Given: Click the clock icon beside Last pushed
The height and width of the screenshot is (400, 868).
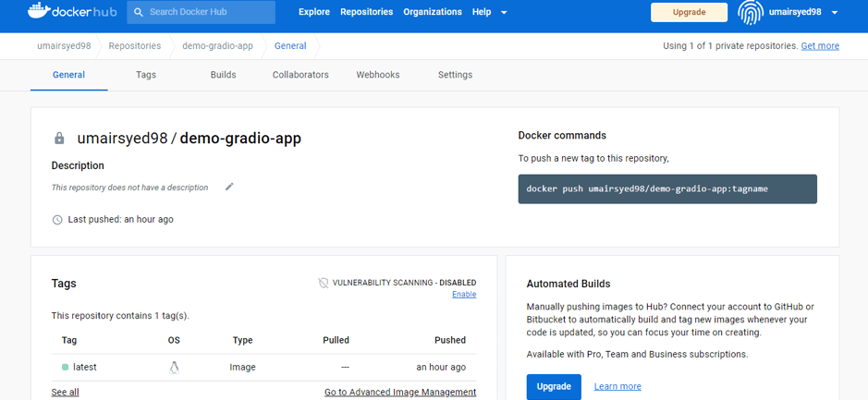Looking at the screenshot, I should point(57,220).
